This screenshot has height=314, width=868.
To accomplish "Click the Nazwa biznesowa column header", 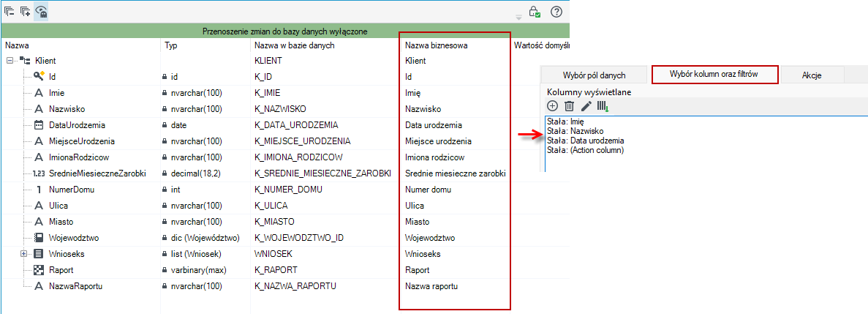I will [437, 45].
